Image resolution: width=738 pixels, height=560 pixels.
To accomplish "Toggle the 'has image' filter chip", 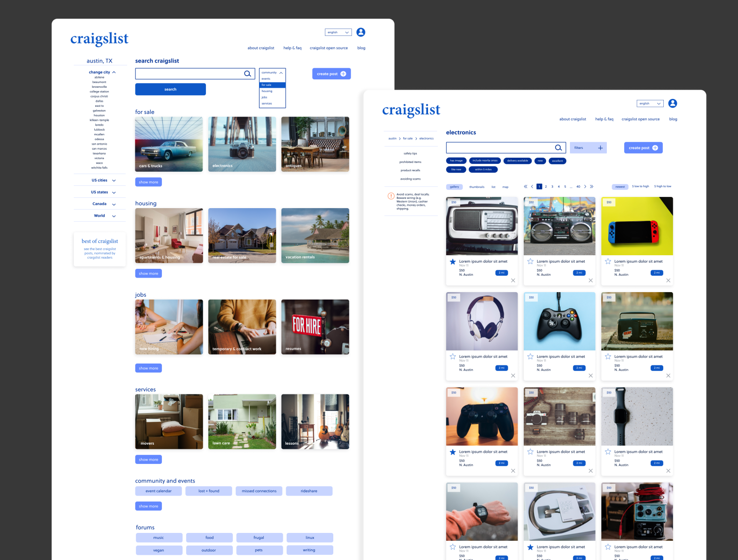I will coord(456,161).
